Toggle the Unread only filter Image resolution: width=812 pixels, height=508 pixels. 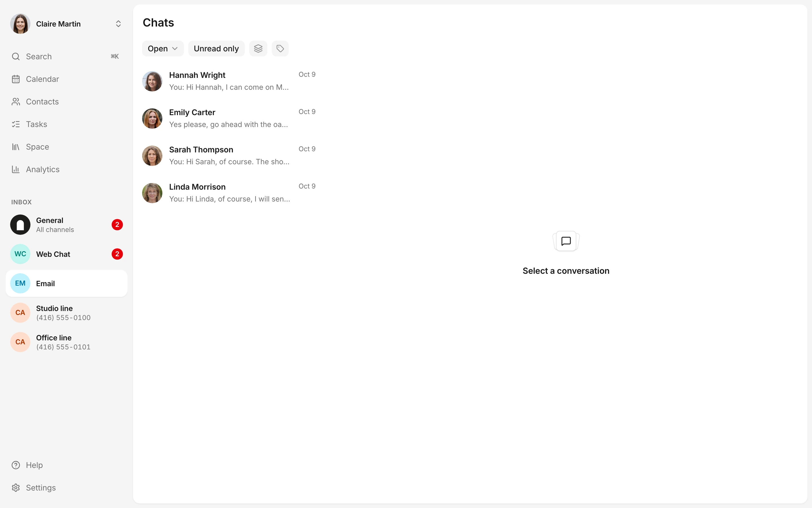click(x=217, y=49)
